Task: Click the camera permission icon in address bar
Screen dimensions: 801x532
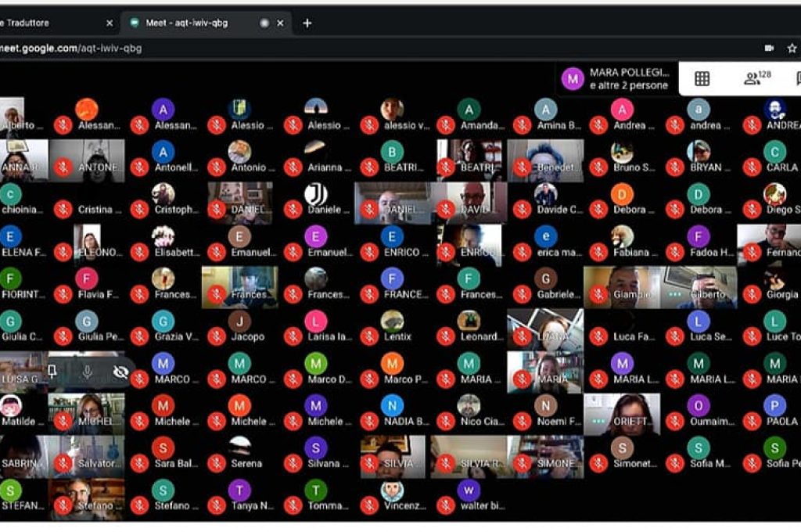Action: pos(769,48)
